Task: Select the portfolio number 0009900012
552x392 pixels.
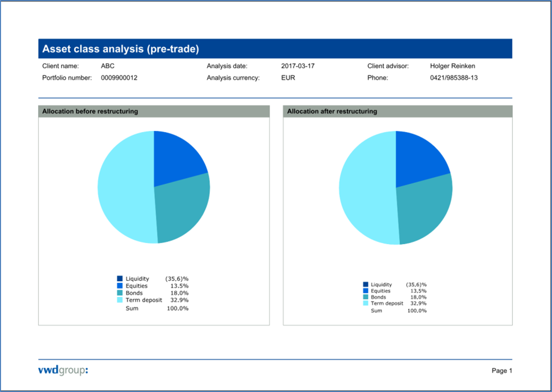Action: [x=119, y=78]
